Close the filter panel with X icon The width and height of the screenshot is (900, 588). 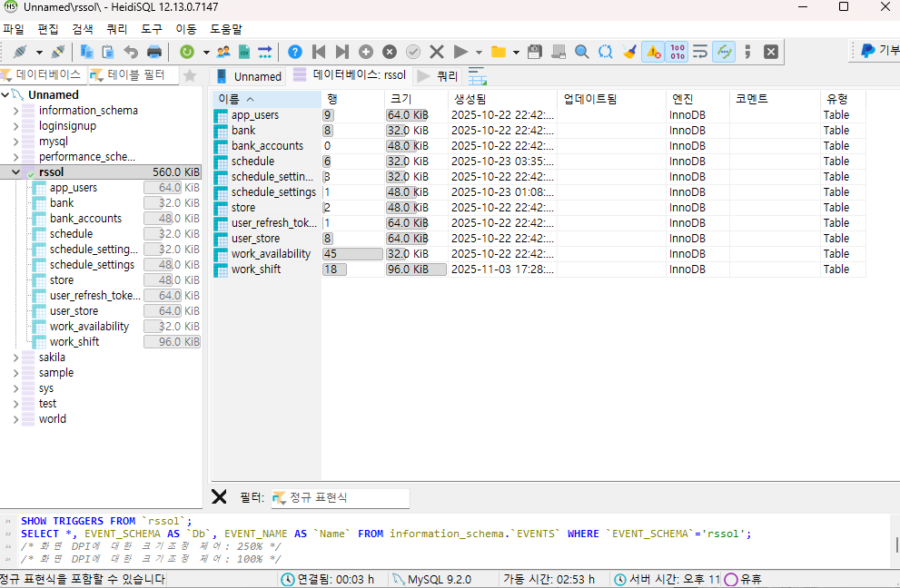point(219,496)
